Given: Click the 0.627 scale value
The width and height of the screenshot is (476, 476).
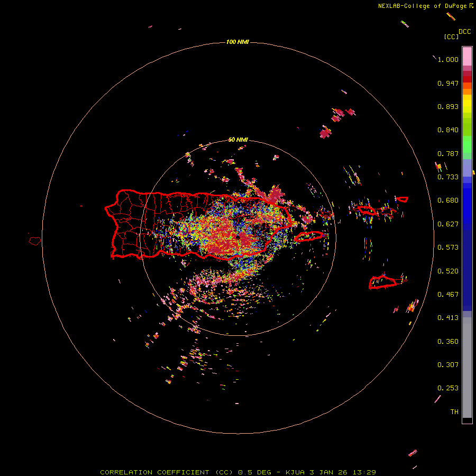Looking at the screenshot, I should click(x=448, y=224).
